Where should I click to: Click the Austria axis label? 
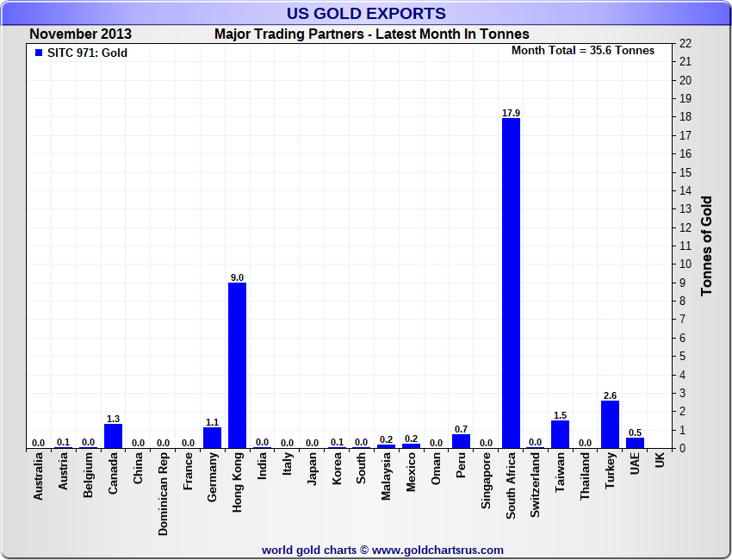pos(63,470)
